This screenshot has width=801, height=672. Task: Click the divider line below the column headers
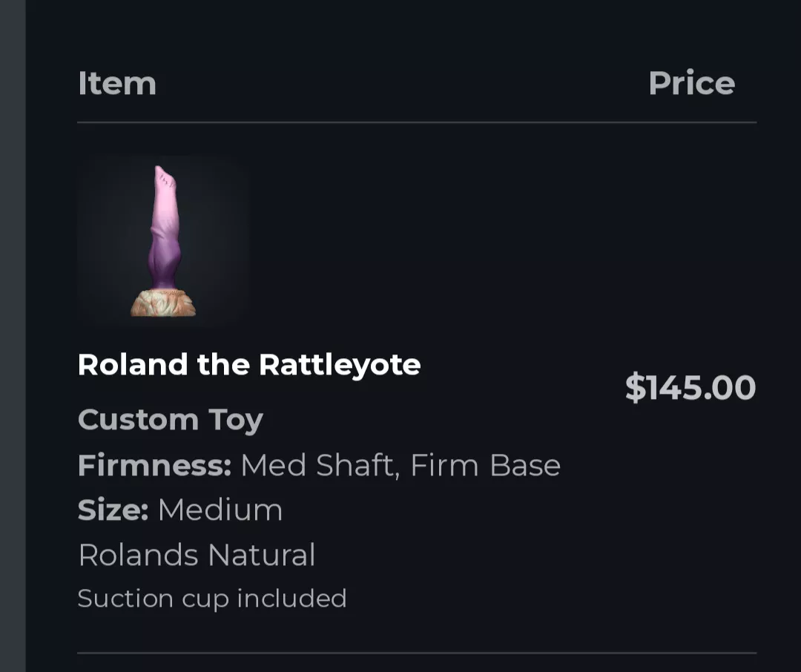click(x=416, y=122)
